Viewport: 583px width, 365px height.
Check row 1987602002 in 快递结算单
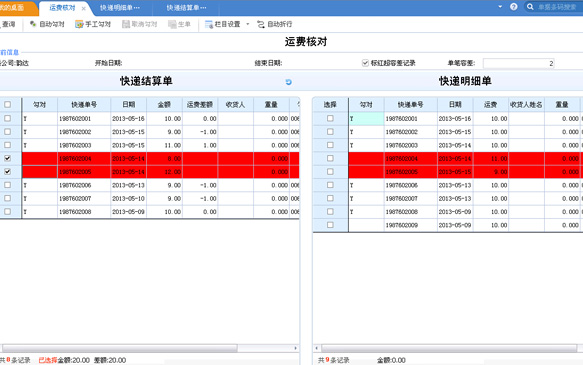[7, 132]
